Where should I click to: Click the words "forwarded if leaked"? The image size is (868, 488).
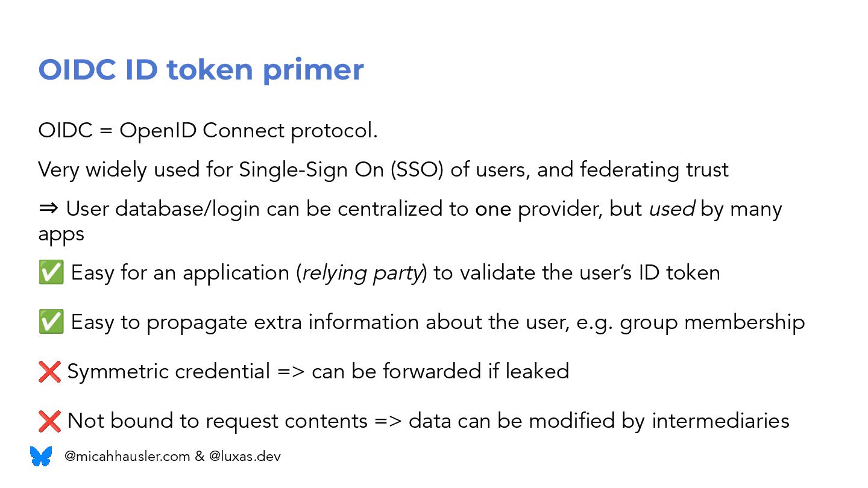click(x=476, y=371)
